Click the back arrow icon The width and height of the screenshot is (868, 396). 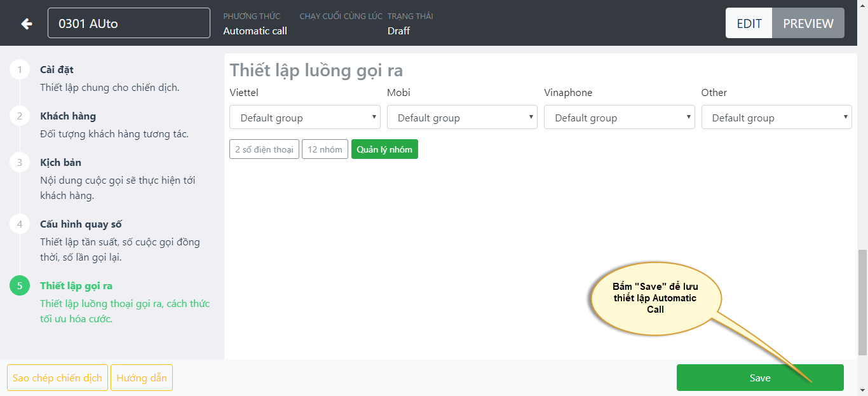26,24
